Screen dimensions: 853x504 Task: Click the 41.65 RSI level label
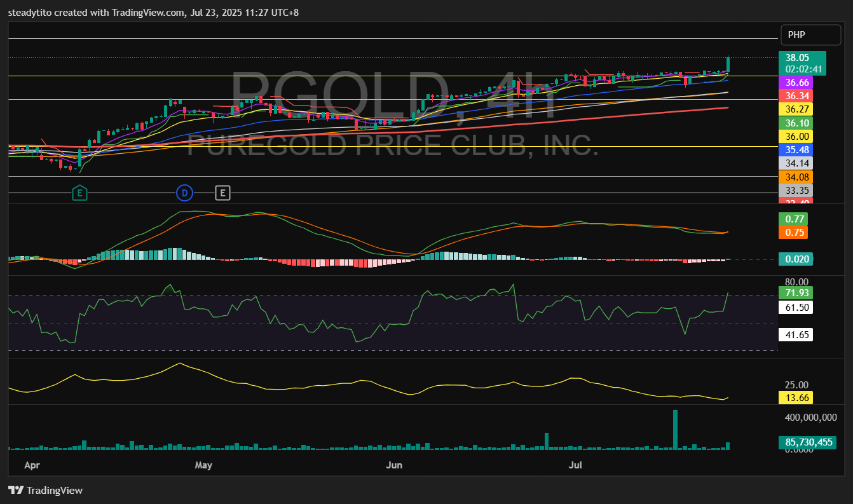pos(796,334)
